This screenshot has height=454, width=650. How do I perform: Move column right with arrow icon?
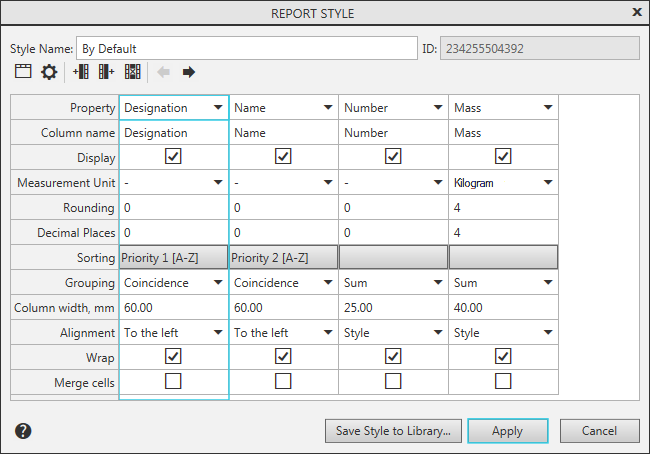(188, 72)
